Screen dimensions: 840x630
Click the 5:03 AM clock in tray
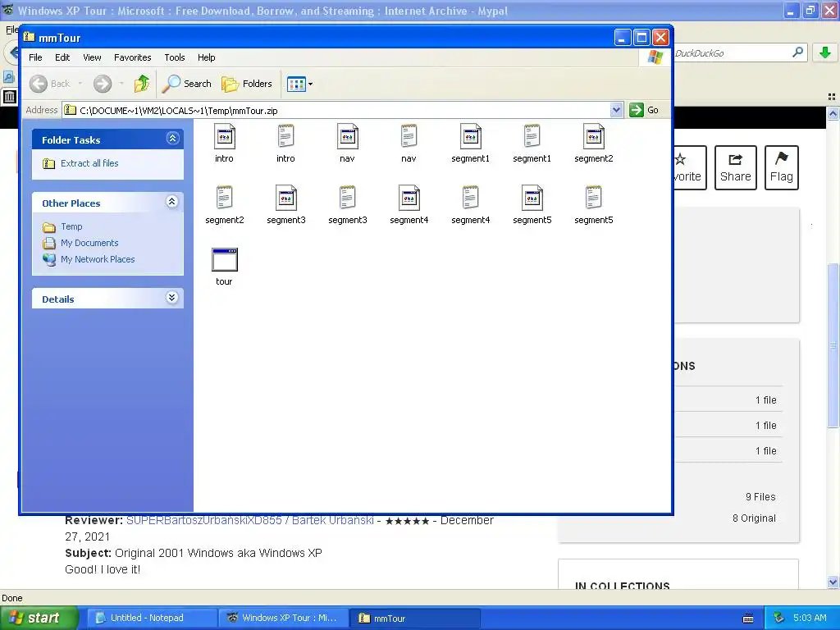tap(810, 618)
